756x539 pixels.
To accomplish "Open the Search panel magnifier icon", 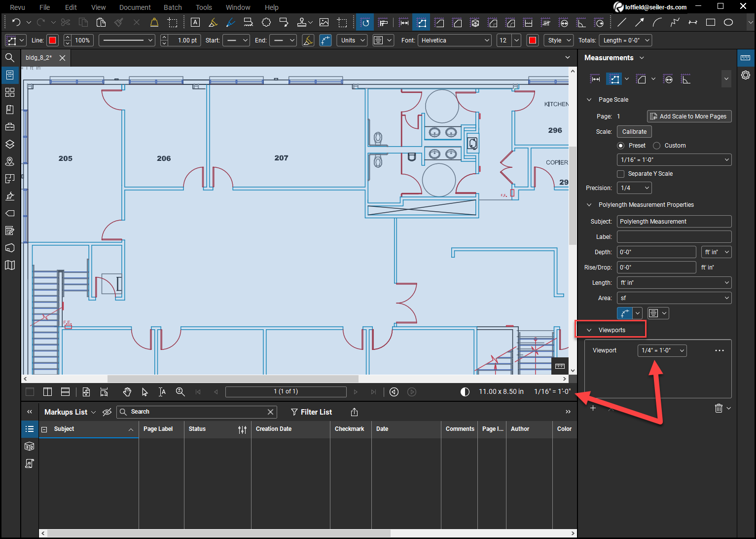I will (x=9, y=58).
